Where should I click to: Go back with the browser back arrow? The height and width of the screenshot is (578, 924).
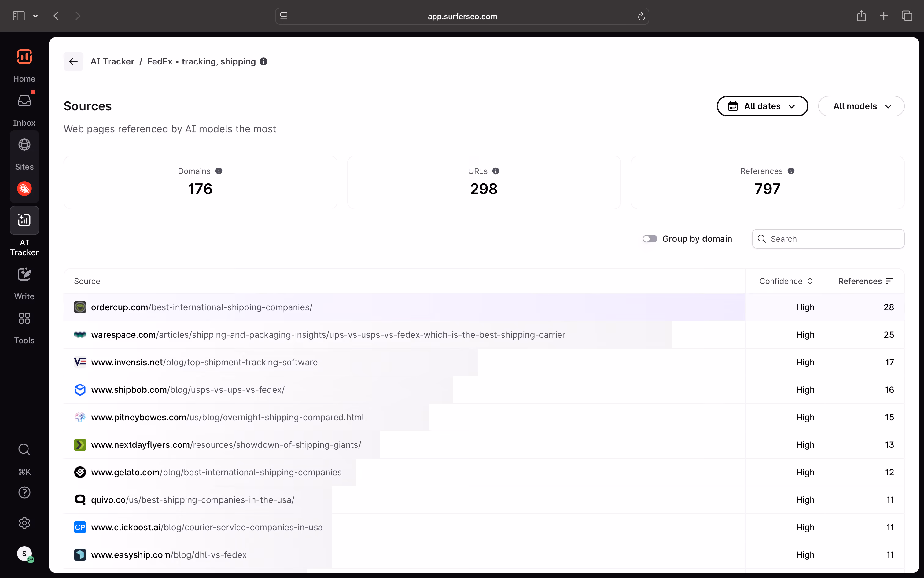pos(56,16)
